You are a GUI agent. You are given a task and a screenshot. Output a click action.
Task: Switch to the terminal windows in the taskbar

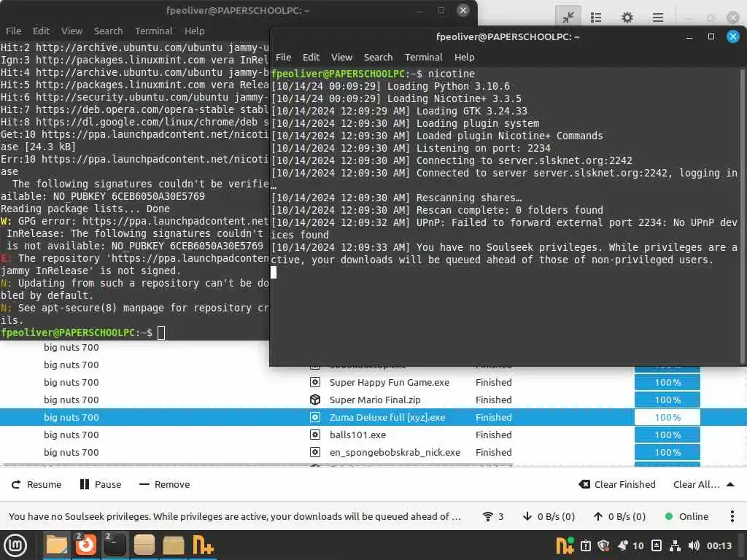[x=115, y=545]
